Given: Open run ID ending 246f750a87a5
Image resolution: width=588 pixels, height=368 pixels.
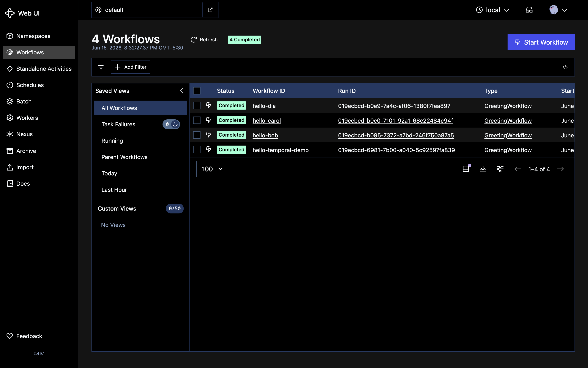Looking at the screenshot, I should pos(396,135).
